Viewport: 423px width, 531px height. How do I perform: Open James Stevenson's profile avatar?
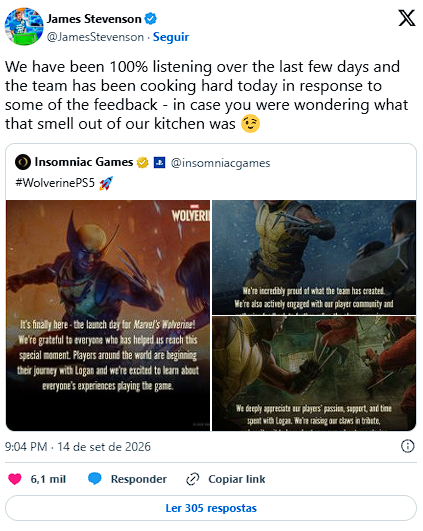[x=24, y=26]
